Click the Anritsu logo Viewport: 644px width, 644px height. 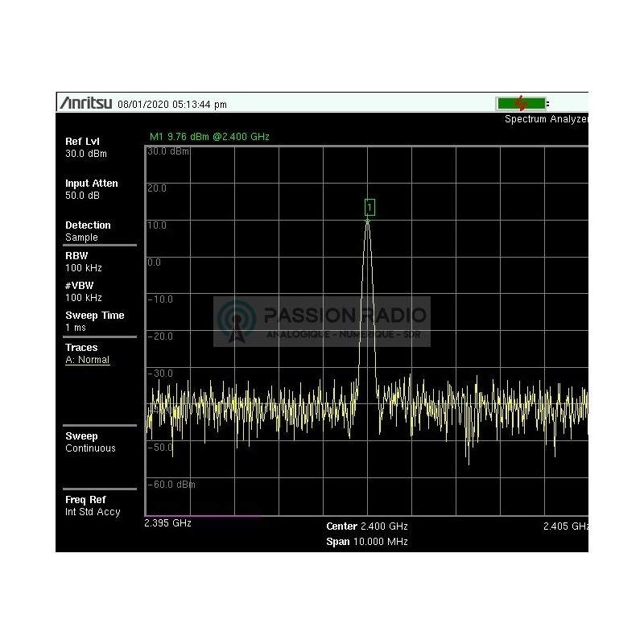86,103
